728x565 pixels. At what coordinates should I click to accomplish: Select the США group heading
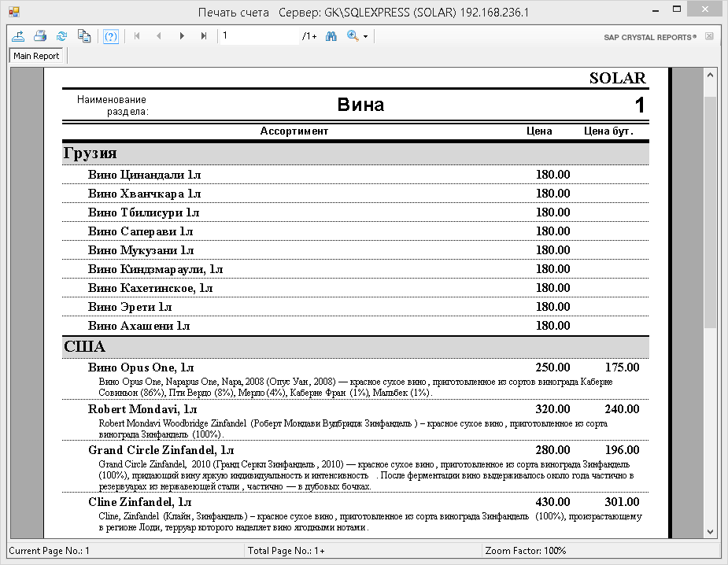click(x=84, y=347)
